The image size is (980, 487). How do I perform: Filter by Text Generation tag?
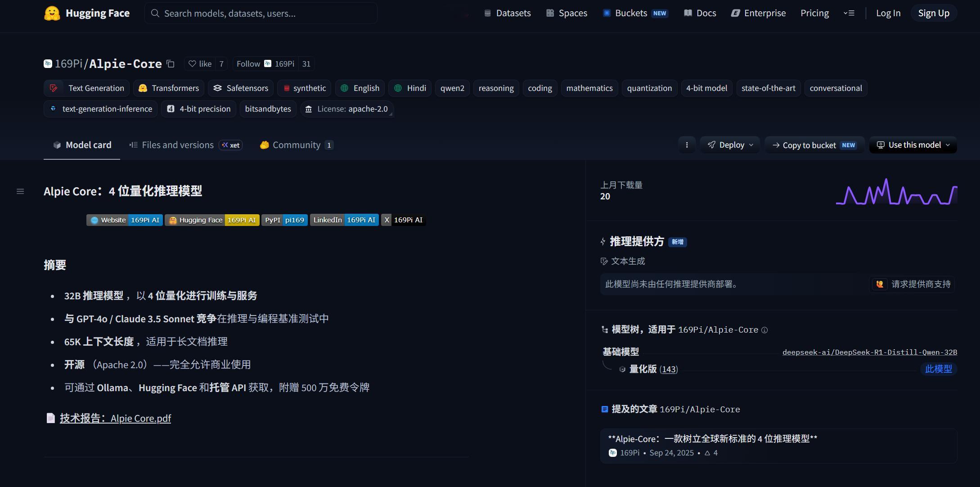pos(87,88)
